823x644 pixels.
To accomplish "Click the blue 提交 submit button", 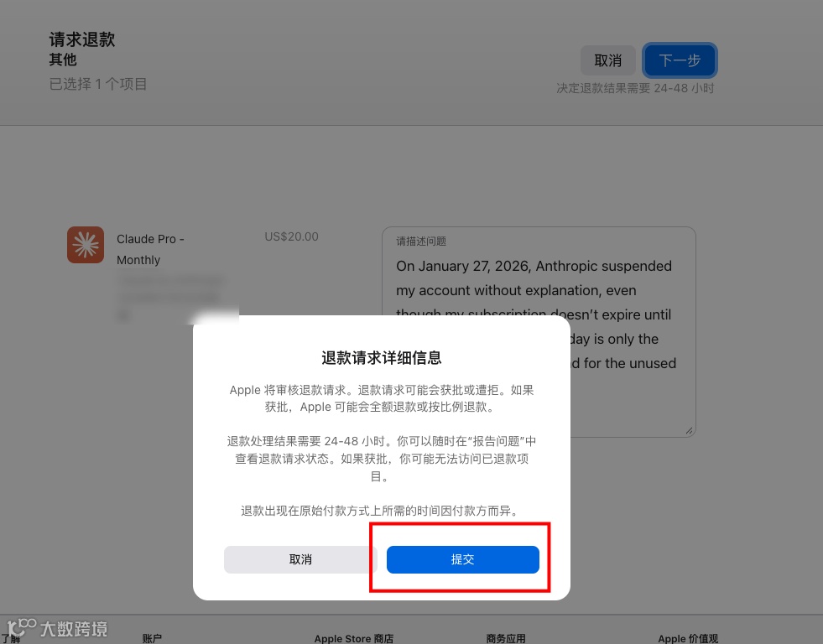I will click(x=462, y=559).
